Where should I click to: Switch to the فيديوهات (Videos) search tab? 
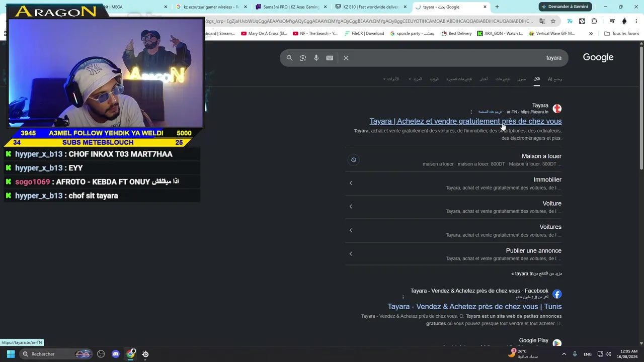pyautogui.click(x=503, y=79)
